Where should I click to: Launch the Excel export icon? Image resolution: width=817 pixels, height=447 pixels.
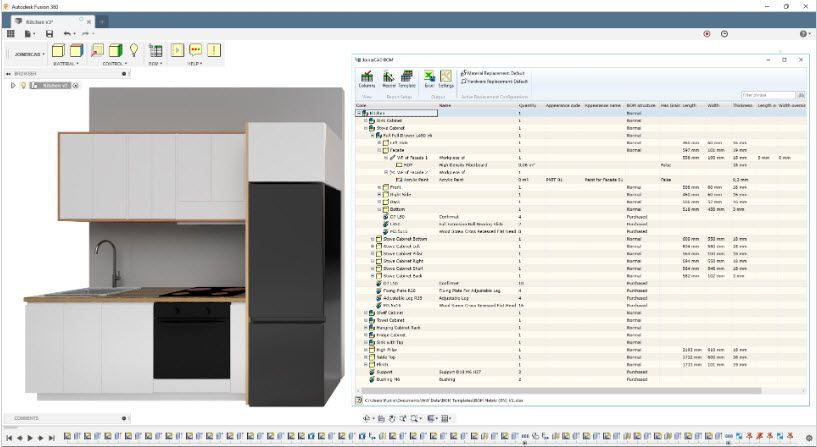[x=429, y=79]
